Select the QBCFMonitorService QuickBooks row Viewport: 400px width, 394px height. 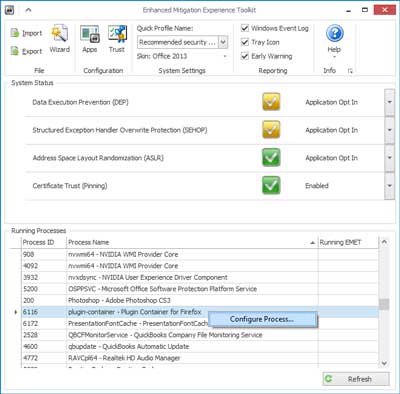pyautogui.click(x=200, y=335)
